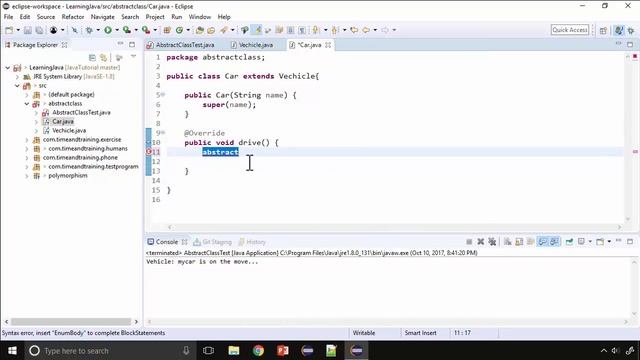640x360 pixels.
Task: Toggle Show Console on standard output change
Action: pos(542,242)
